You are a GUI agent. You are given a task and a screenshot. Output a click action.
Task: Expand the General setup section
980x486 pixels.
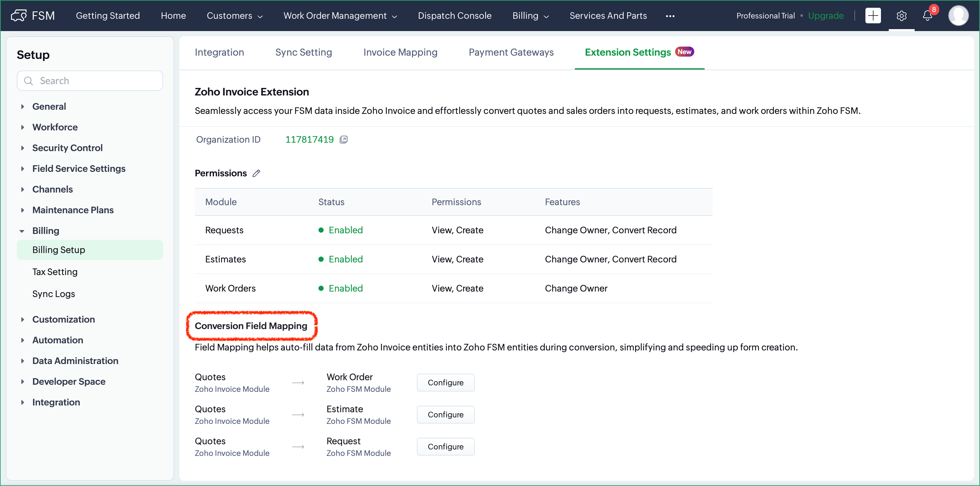pos(23,106)
